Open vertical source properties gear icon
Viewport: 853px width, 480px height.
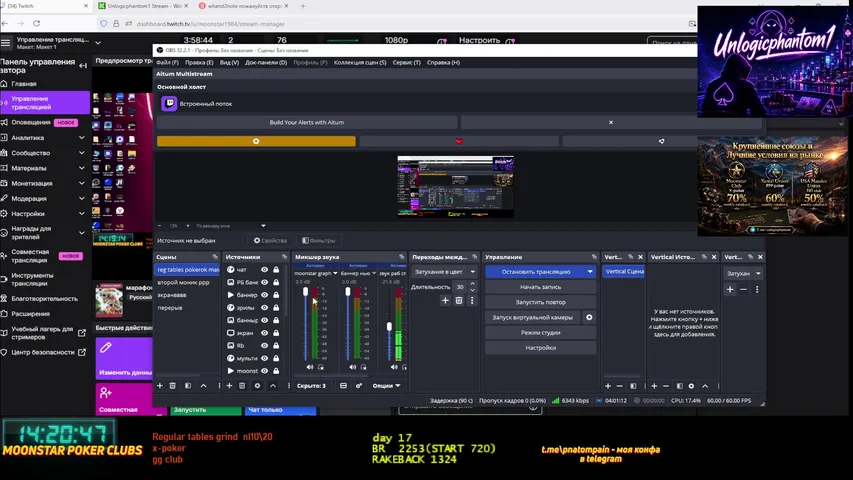(x=691, y=386)
